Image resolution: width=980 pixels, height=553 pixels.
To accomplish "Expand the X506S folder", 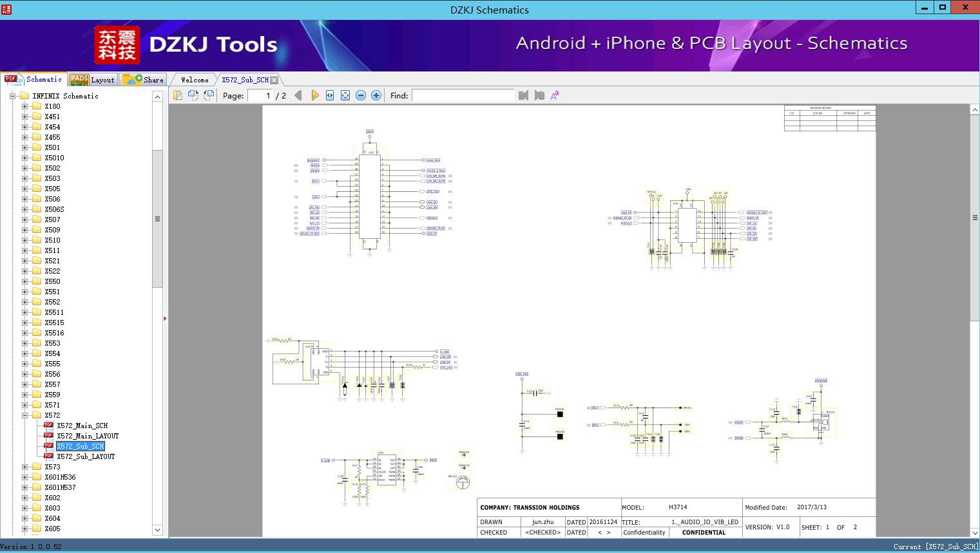I will pyautogui.click(x=24, y=209).
